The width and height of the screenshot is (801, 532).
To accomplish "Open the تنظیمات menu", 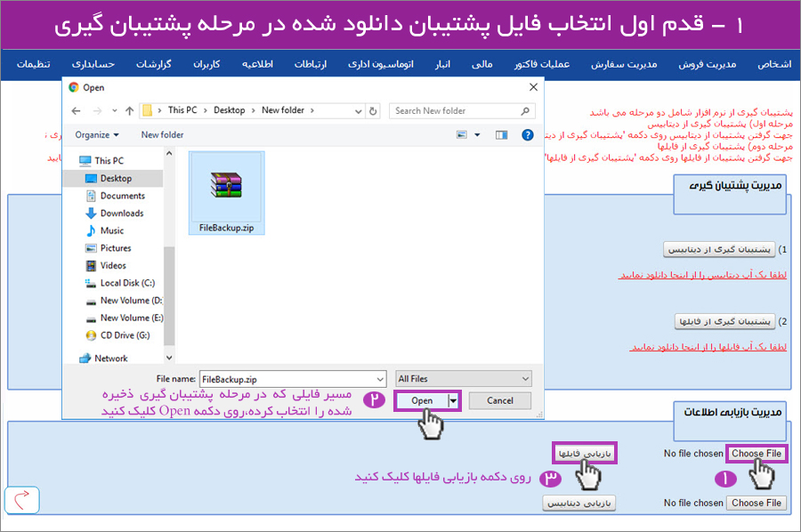I will (34, 64).
